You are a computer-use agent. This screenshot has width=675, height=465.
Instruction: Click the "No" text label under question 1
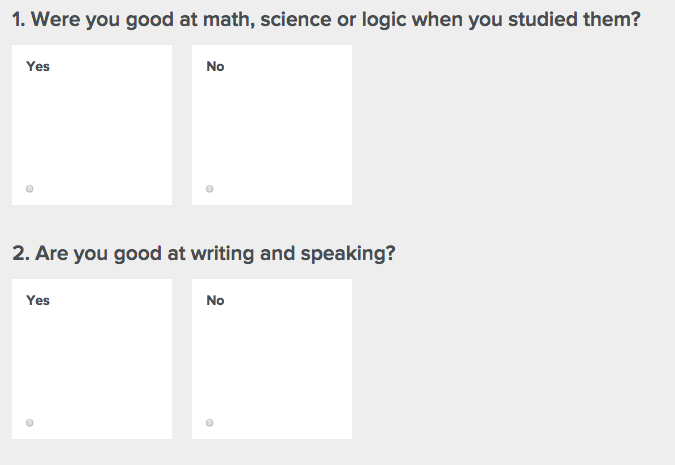pyautogui.click(x=215, y=67)
